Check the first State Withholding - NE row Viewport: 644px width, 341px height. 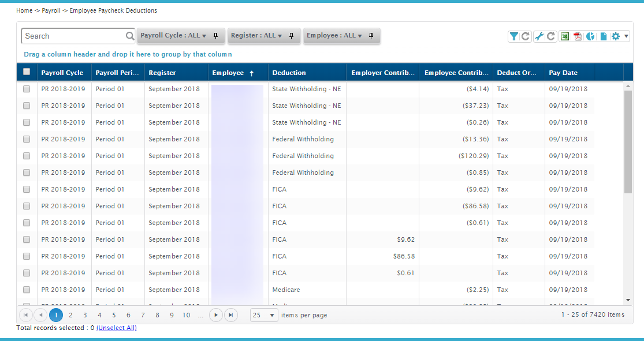[27, 89]
